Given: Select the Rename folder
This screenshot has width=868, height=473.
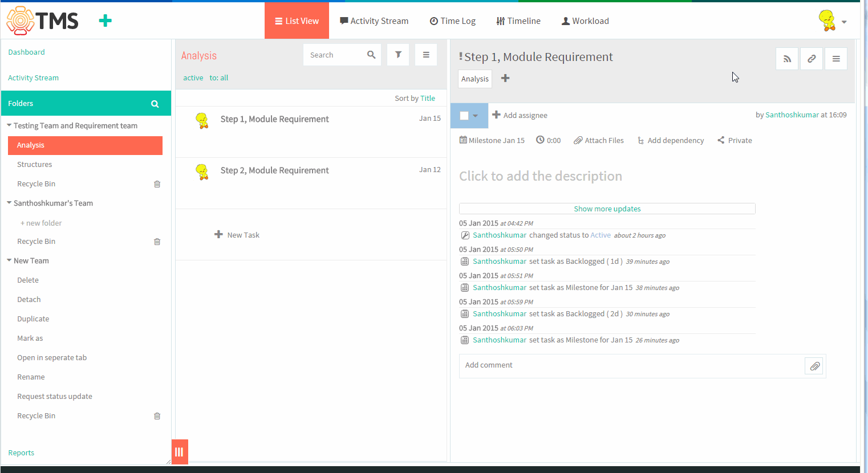Looking at the screenshot, I should (x=31, y=377).
